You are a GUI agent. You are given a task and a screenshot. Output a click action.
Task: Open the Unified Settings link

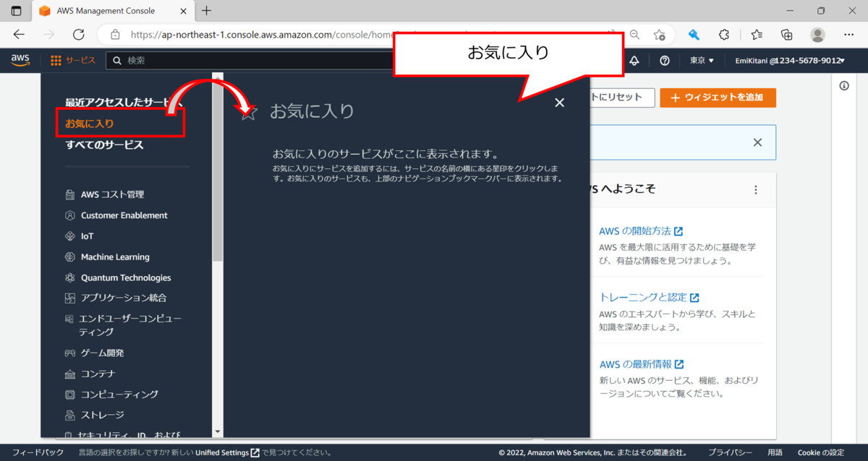pyautogui.click(x=227, y=452)
